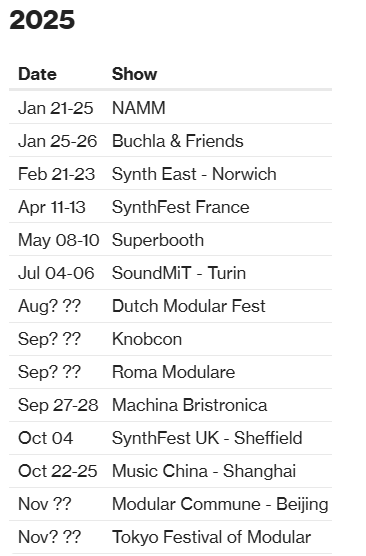This screenshot has width=366, height=556.
Task: Click Synth East - Norwich text
Action: coord(194,174)
